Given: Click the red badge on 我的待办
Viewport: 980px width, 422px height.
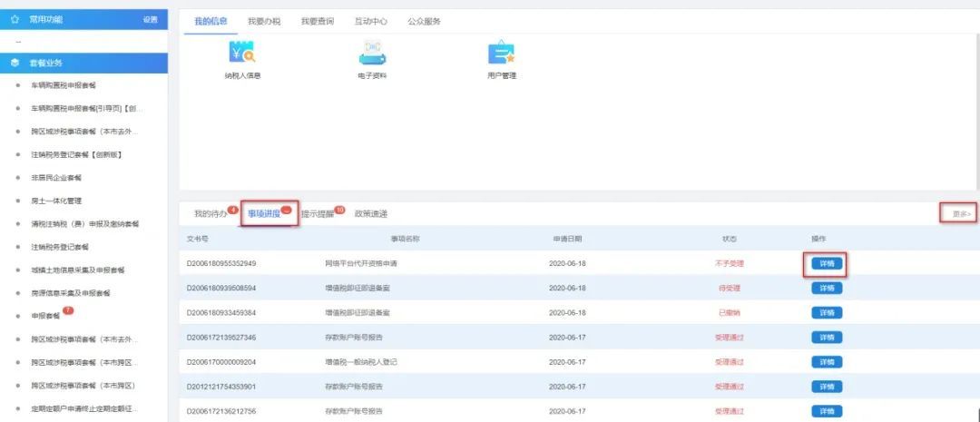Looking at the screenshot, I should (x=232, y=210).
